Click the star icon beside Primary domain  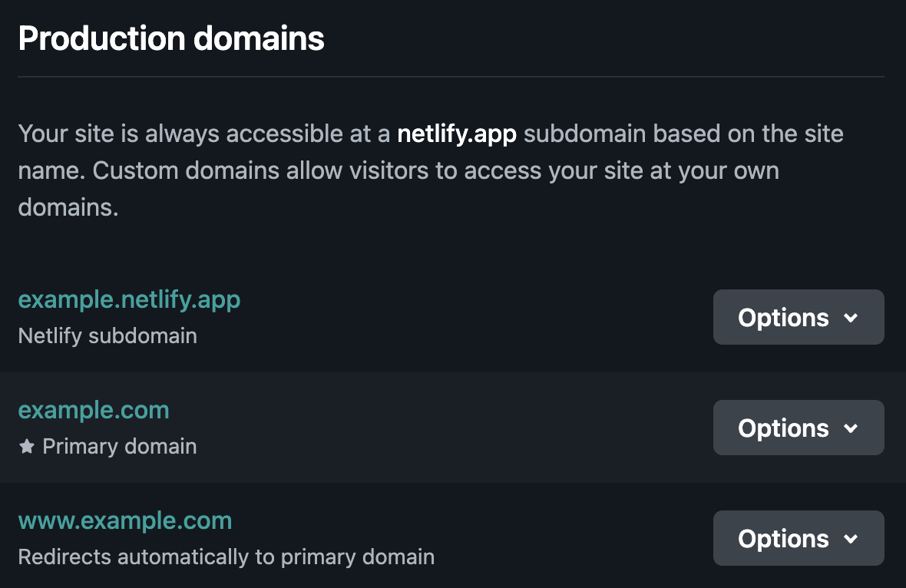(x=27, y=446)
